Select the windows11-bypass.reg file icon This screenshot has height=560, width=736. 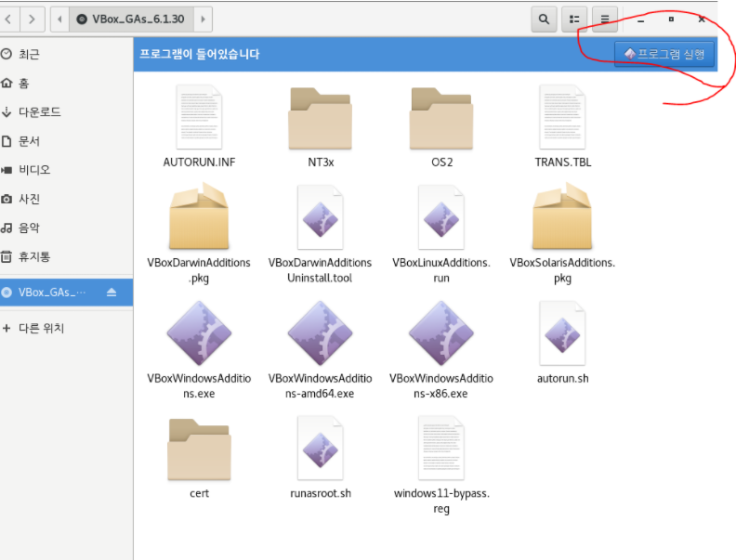441,448
